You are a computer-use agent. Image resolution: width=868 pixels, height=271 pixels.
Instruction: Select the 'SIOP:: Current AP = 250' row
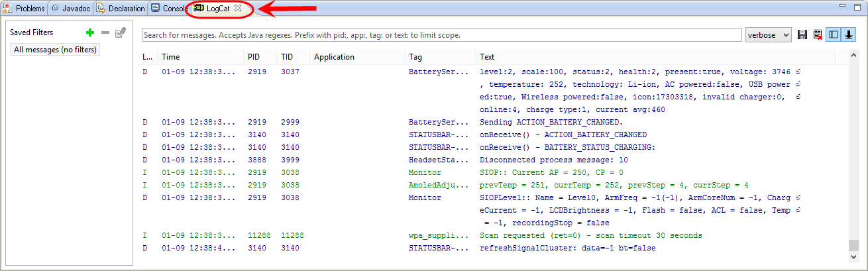(x=494, y=173)
